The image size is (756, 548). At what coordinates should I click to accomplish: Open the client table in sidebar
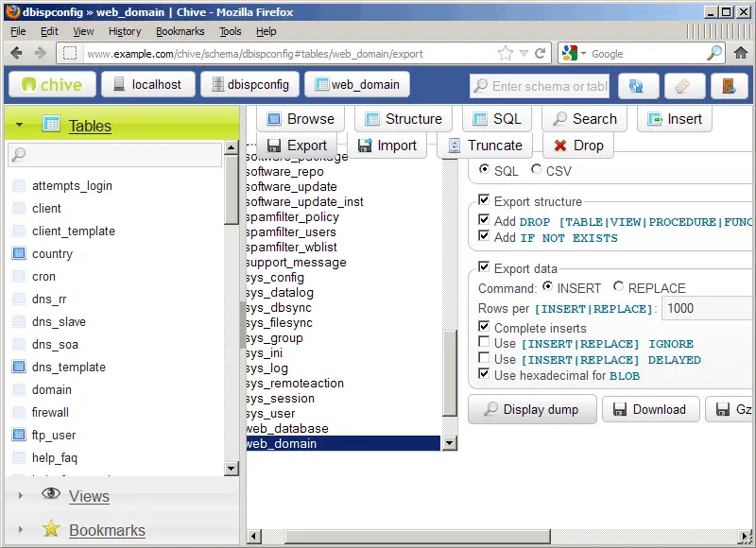point(46,208)
